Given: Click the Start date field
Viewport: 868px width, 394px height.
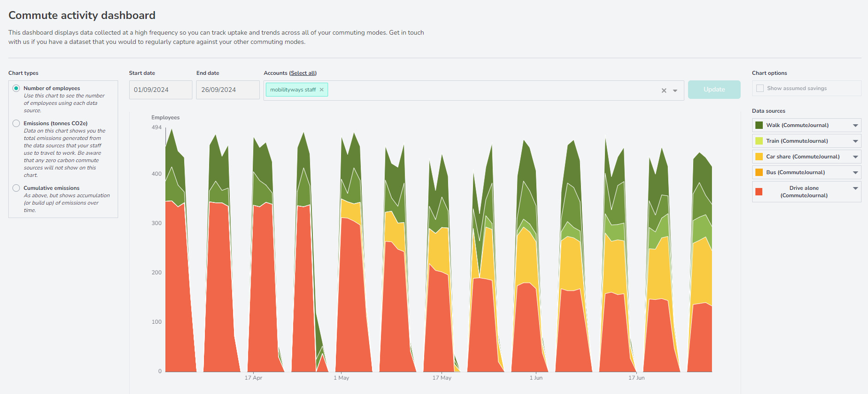Looking at the screenshot, I should pyautogui.click(x=161, y=90).
